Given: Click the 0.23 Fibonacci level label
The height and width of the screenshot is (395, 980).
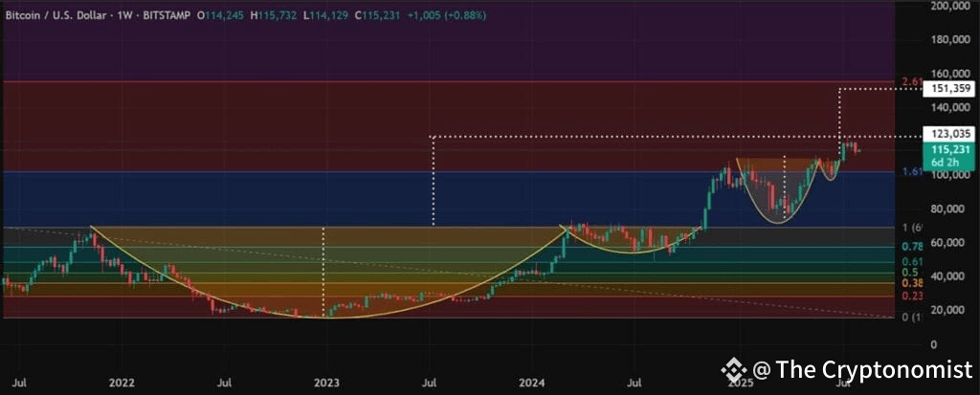Looking at the screenshot, I should 912,296.
